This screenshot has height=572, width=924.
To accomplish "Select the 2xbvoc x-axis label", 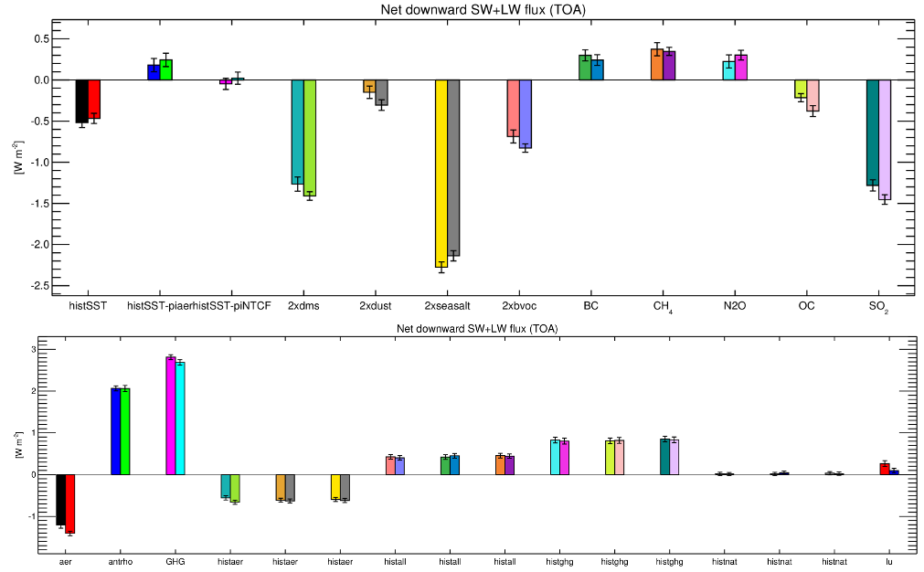I will (519, 306).
